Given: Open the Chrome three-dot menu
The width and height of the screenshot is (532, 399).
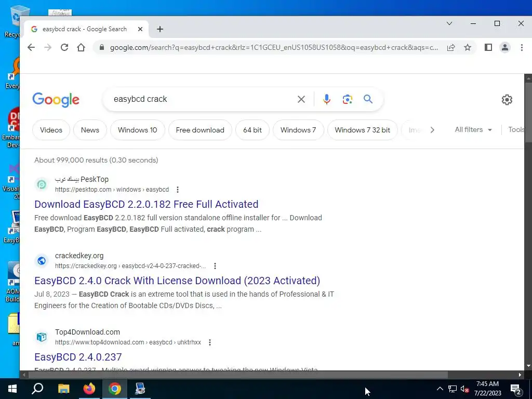Looking at the screenshot, I should [x=522, y=47].
